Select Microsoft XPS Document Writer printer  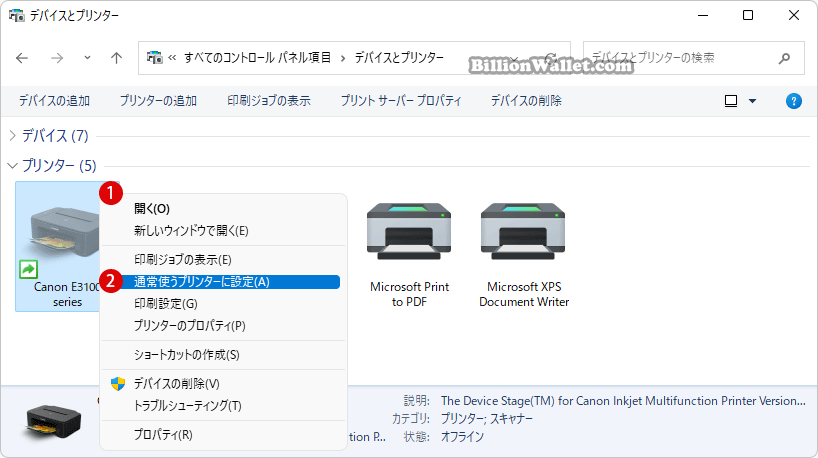524,256
